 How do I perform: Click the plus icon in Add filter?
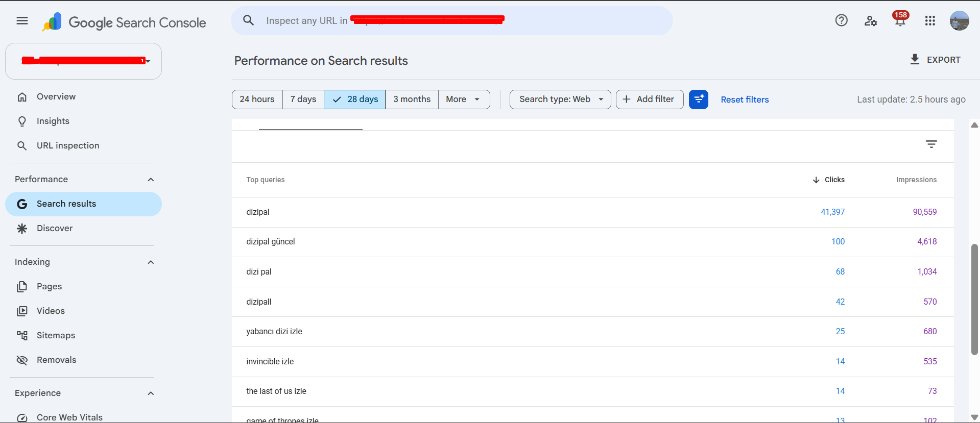(x=627, y=99)
